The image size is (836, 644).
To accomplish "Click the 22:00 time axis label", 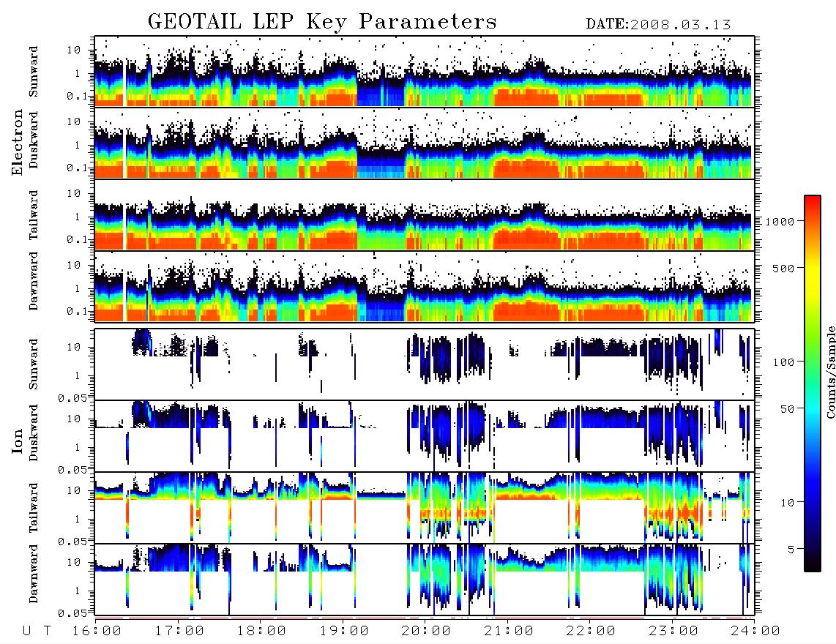I will (591, 632).
